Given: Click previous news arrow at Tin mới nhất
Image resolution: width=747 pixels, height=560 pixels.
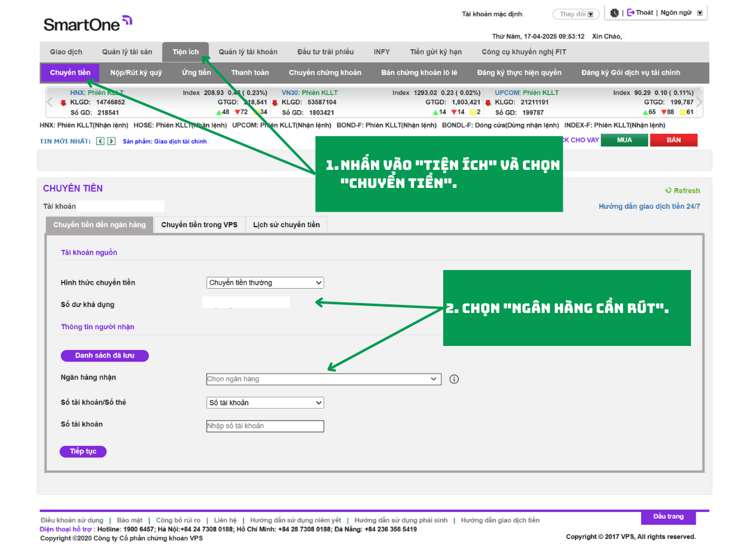Looking at the screenshot, I should tap(100, 141).
